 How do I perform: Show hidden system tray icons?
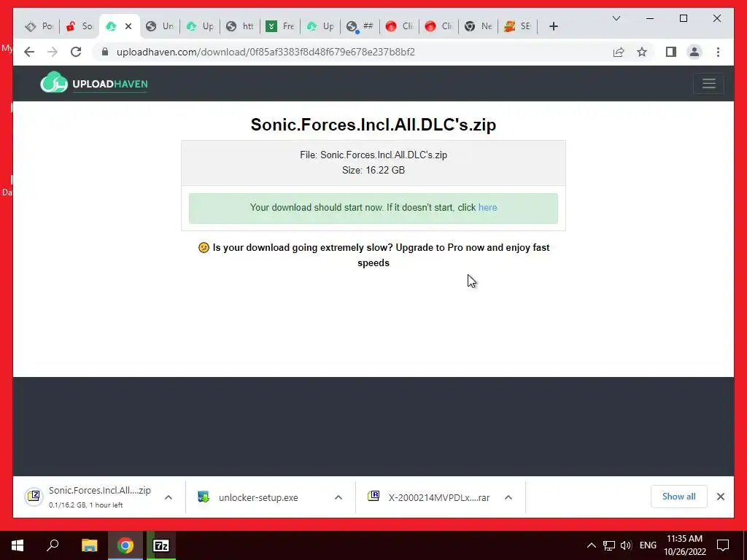(x=591, y=545)
